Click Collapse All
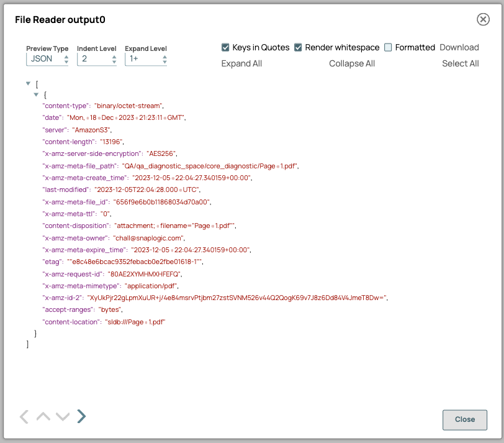The width and height of the screenshot is (504, 443). click(352, 63)
